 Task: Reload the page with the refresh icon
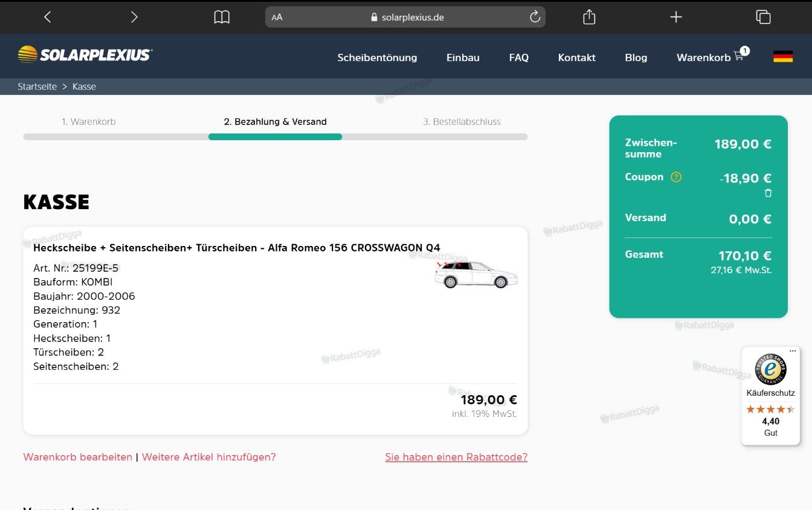click(x=535, y=17)
